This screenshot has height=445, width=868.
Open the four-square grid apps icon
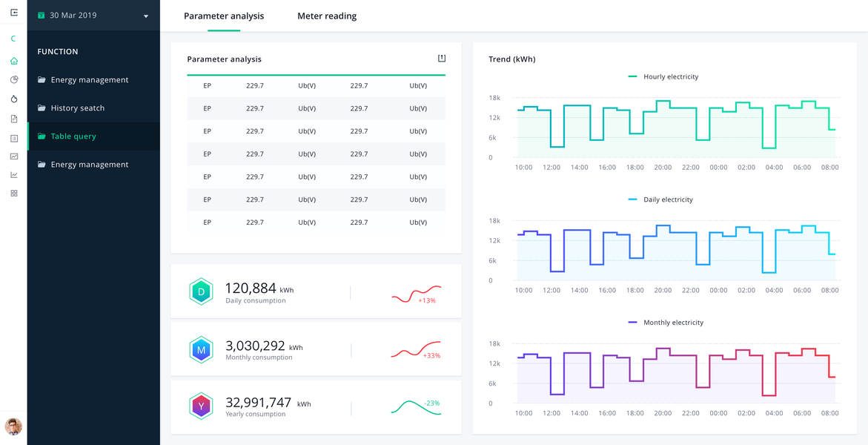14,193
